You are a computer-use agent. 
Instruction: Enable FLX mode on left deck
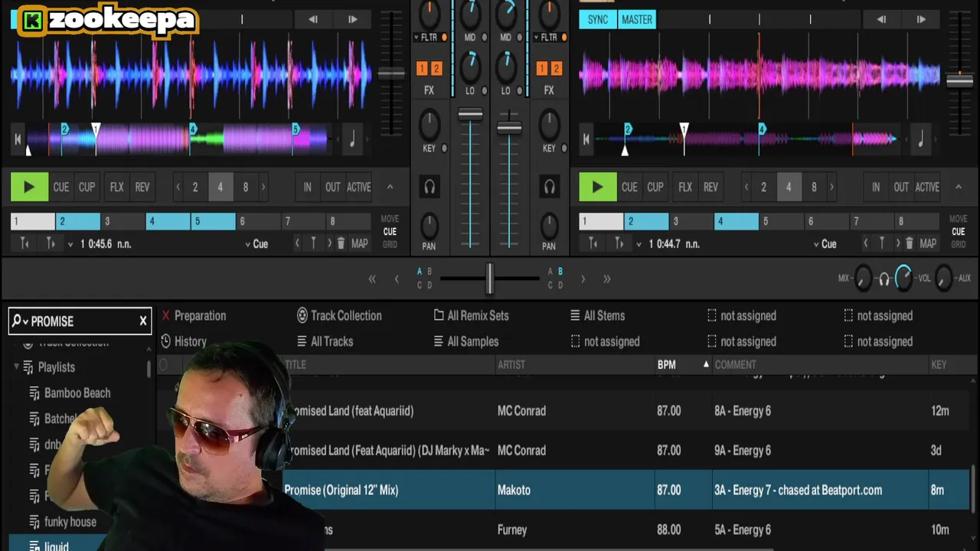(116, 187)
